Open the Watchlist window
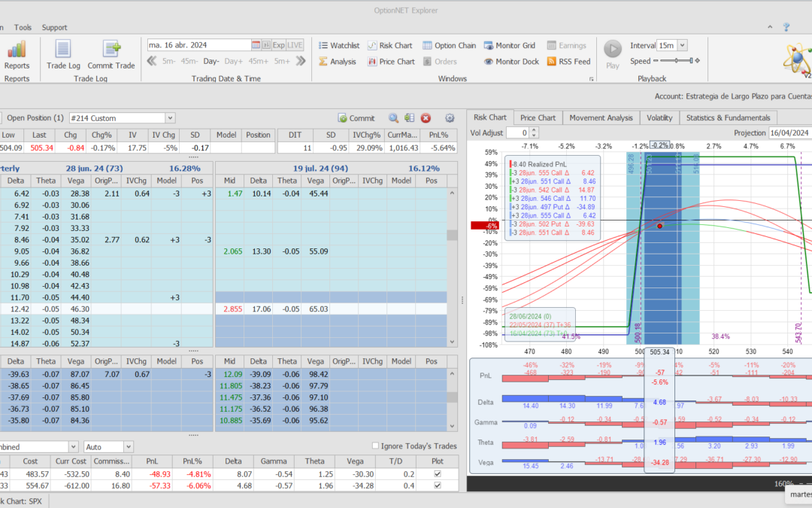 339,45
